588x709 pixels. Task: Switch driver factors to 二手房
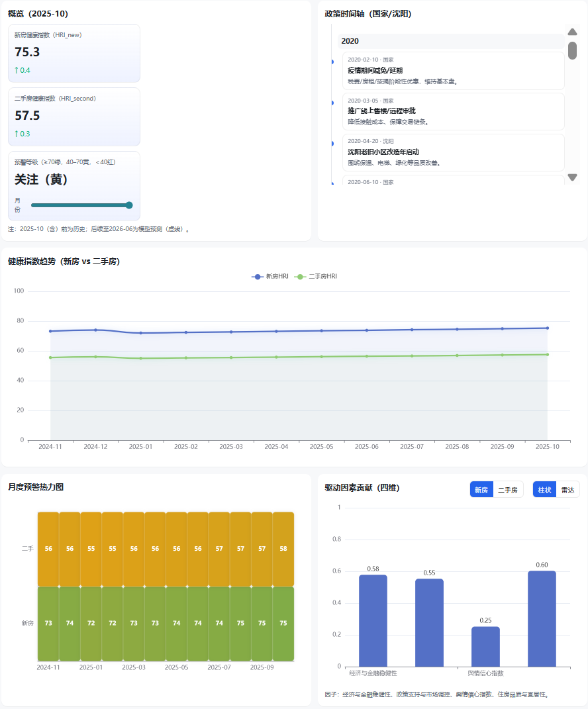pos(507,490)
